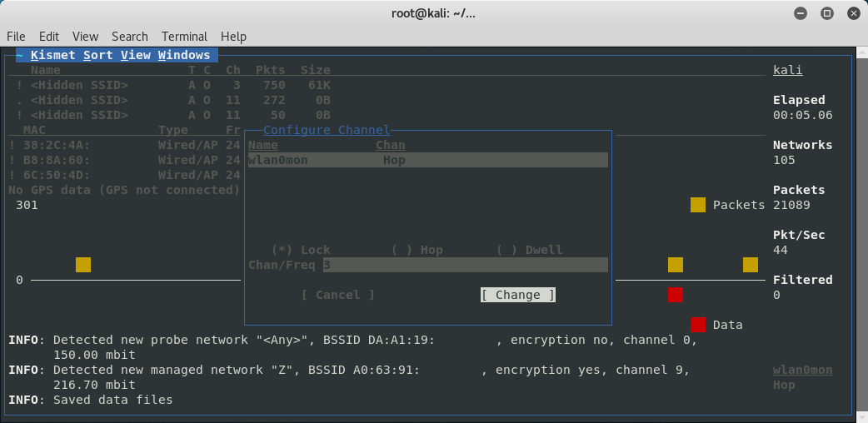The height and width of the screenshot is (423, 868).
Task: Click the wlan0mon source name in sidebar
Action: [803, 370]
